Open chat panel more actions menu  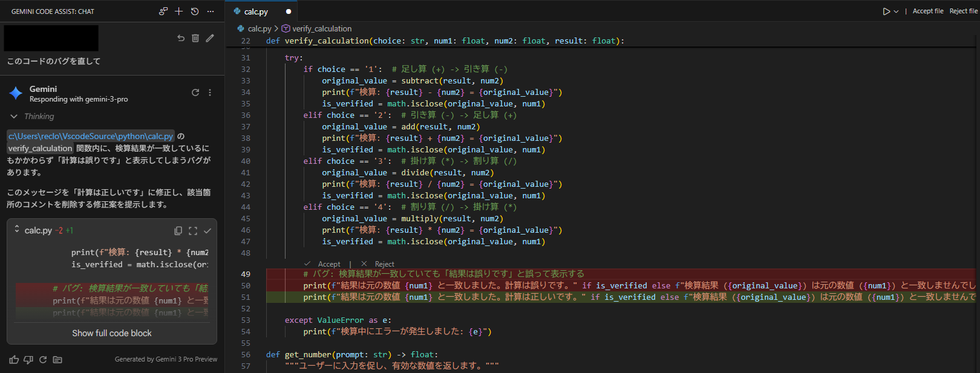click(211, 11)
